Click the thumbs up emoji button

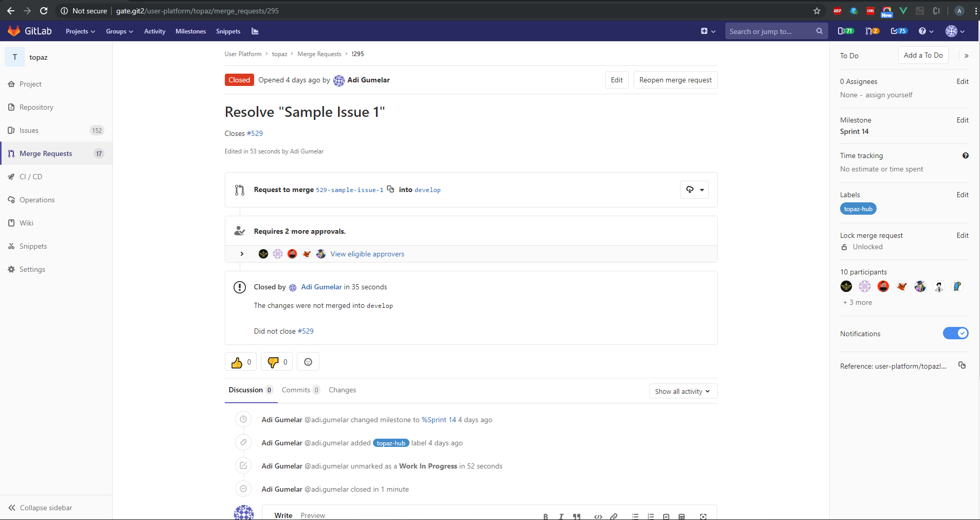[x=240, y=362]
